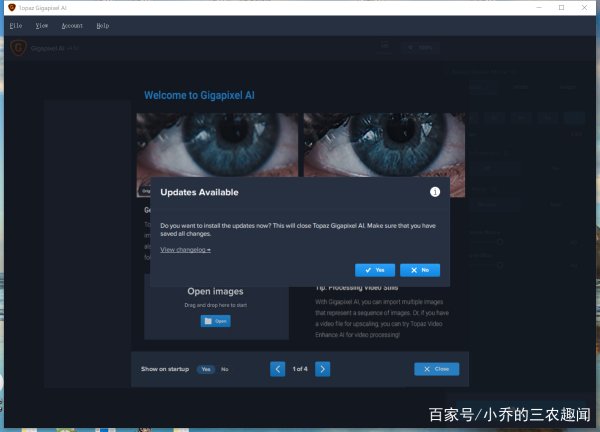Click the left eye preview image
This screenshot has height=432, width=600.
(217, 150)
